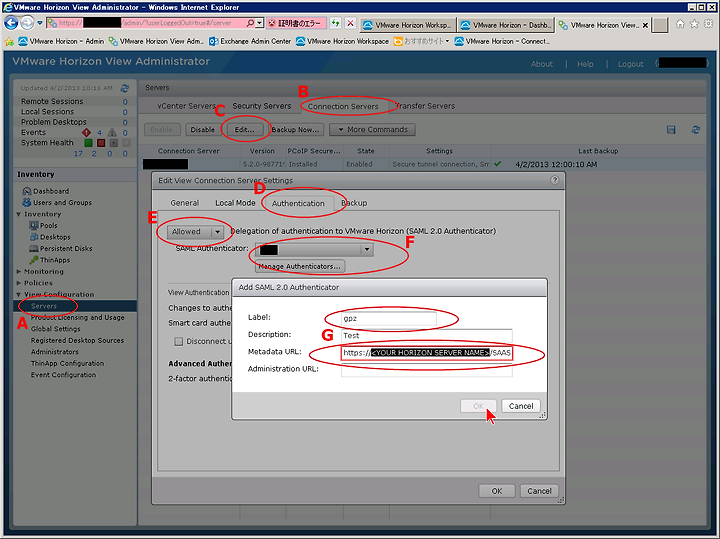Open Registered Desktop Sources item
The width and height of the screenshot is (720, 539).
[x=77, y=340]
